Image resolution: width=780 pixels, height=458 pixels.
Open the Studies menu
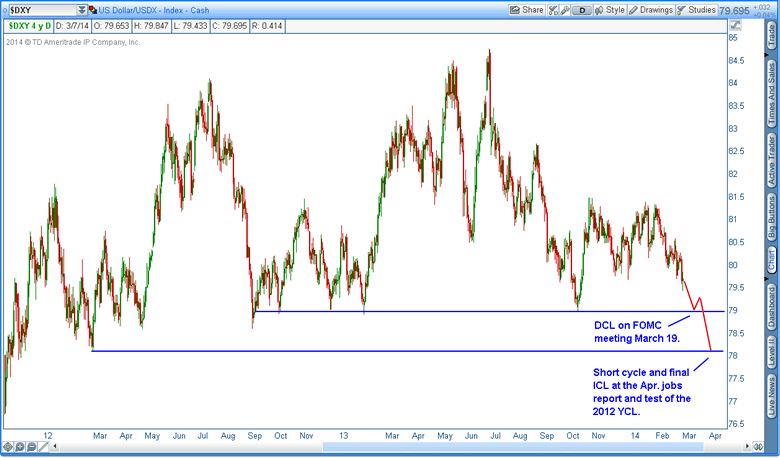696,10
